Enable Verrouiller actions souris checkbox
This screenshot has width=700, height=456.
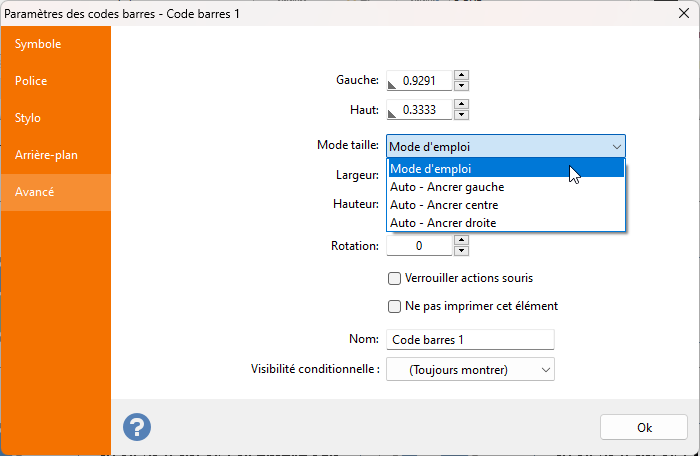[x=394, y=278]
